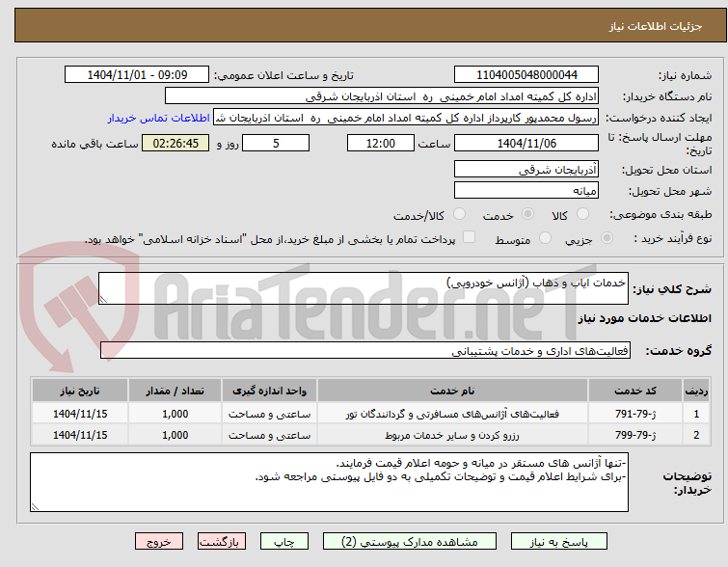This screenshot has height=567, width=728.
Task: Click service code cell 'ژ-79-791'
Action: (x=634, y=414)
